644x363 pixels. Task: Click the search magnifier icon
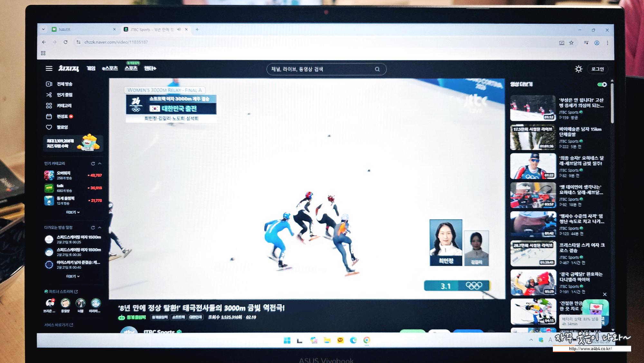377,69
